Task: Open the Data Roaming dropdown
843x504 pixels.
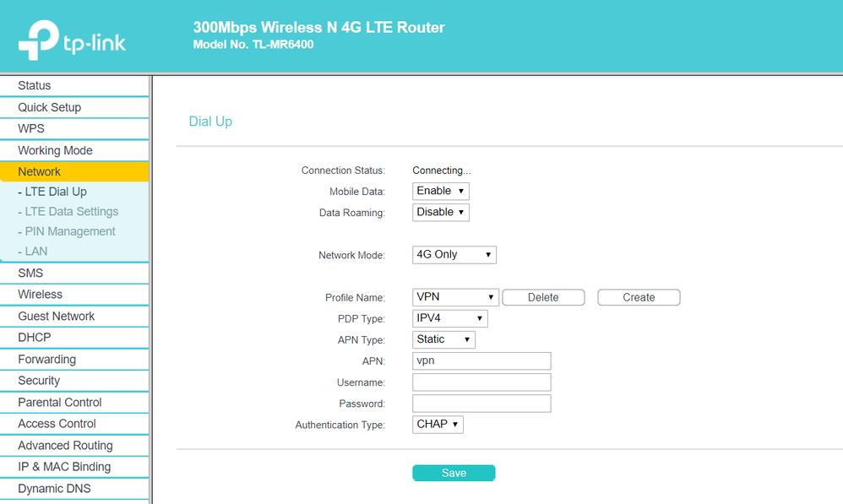Action: coord(440,212)
